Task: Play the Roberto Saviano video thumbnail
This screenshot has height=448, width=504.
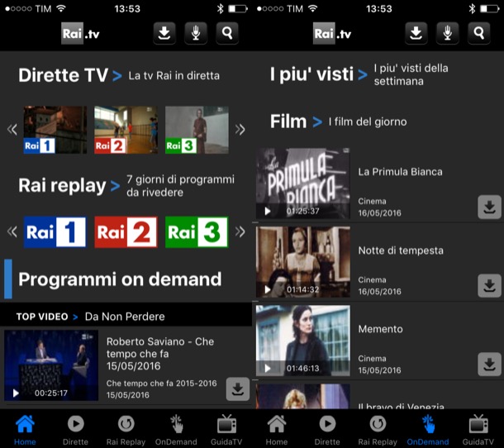Action: point(51,365)
